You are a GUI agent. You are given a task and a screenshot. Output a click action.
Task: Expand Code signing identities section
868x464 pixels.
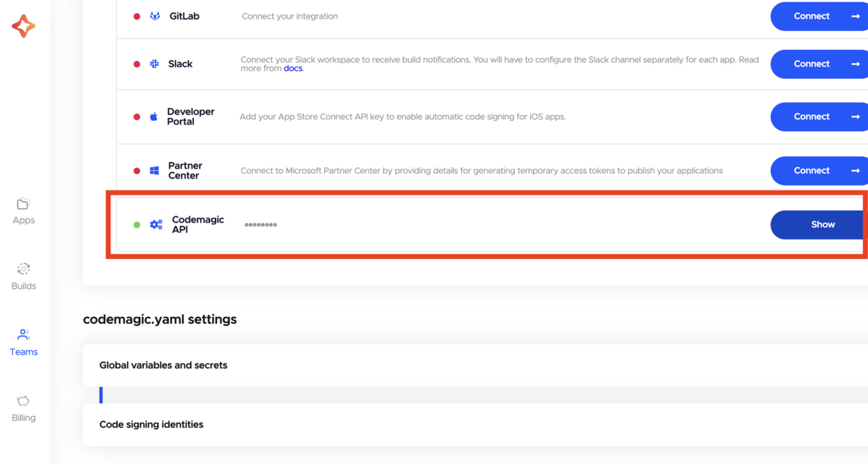point(475,425)
